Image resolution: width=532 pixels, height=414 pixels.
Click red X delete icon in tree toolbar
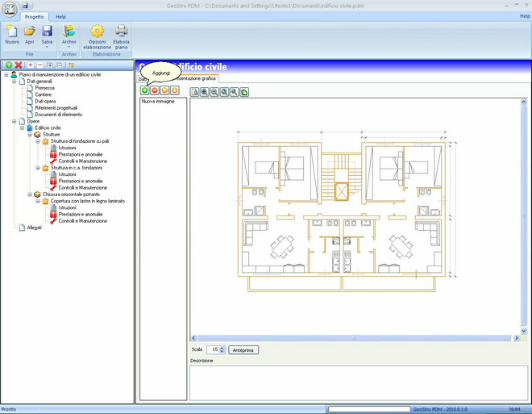[x=19, y=65]
